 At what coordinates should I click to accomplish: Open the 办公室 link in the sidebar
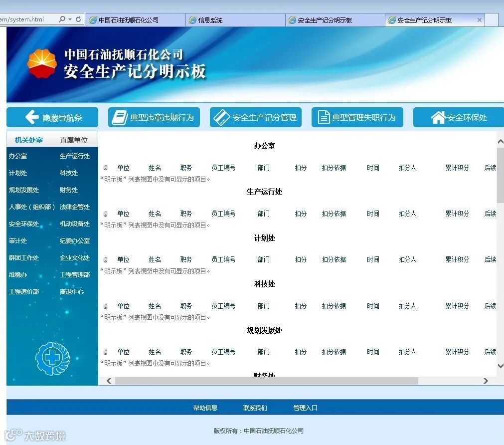click(x=18, y=156)
